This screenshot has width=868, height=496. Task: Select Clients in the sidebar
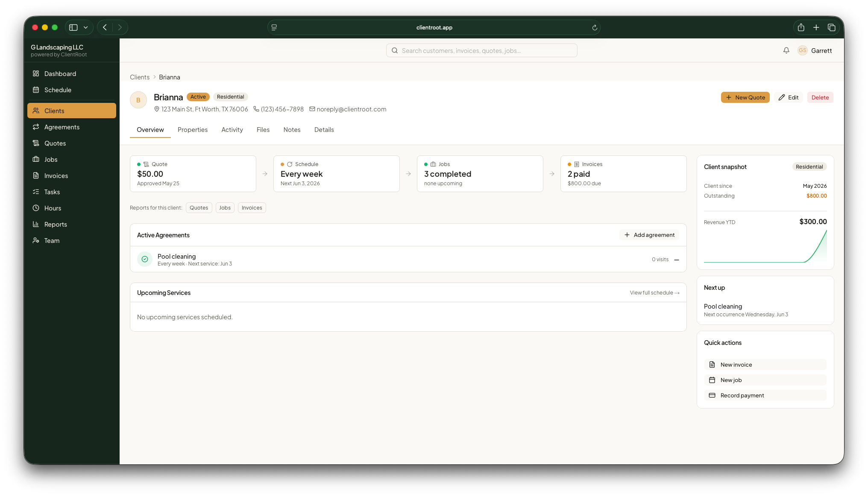(71, 111)
